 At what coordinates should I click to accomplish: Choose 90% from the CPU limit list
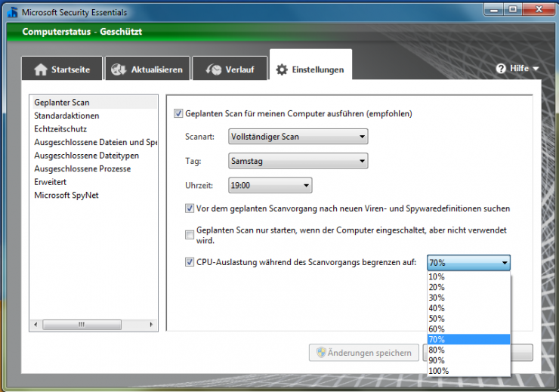[x=468, y=360]
